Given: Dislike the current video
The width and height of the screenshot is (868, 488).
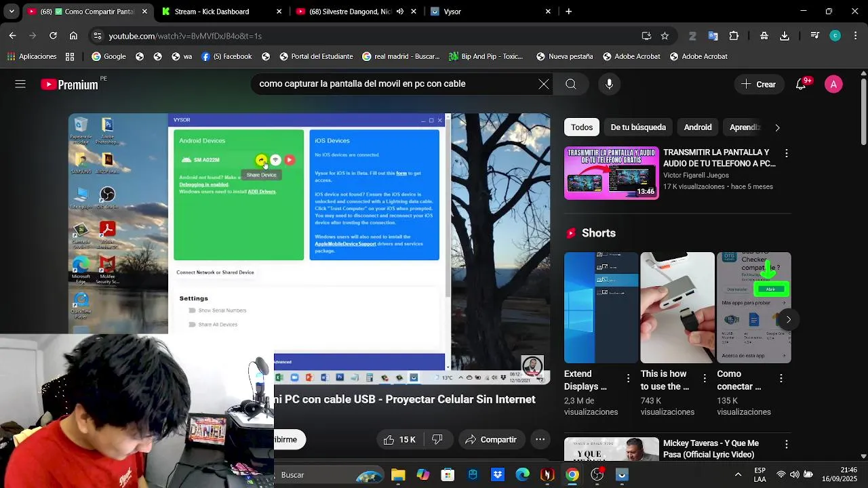Looking at the screenshot, I should point(437,440).
